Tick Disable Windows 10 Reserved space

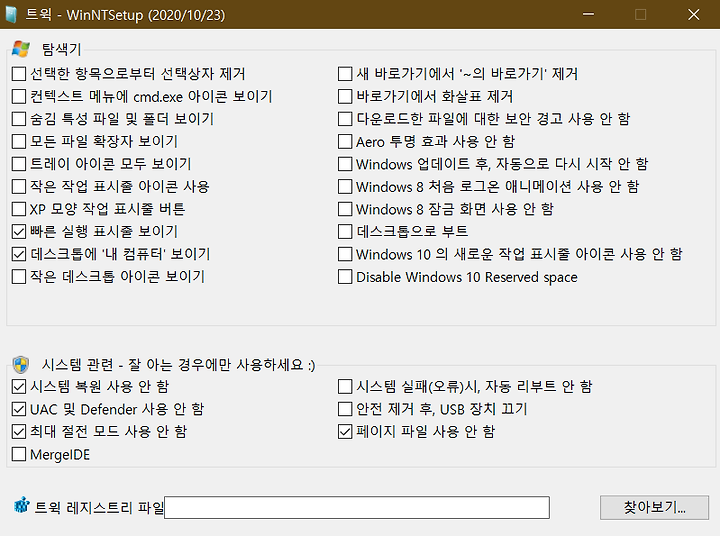click(345, 277)
